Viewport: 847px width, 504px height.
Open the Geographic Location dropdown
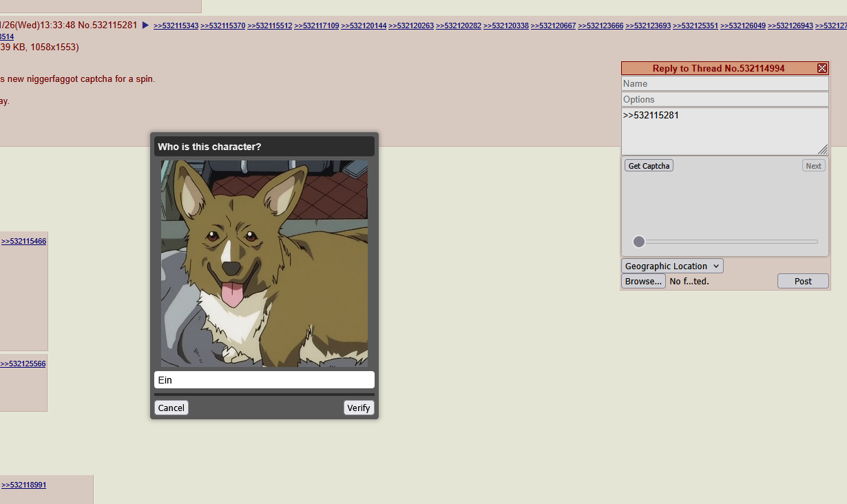click(x=672, y=266)
